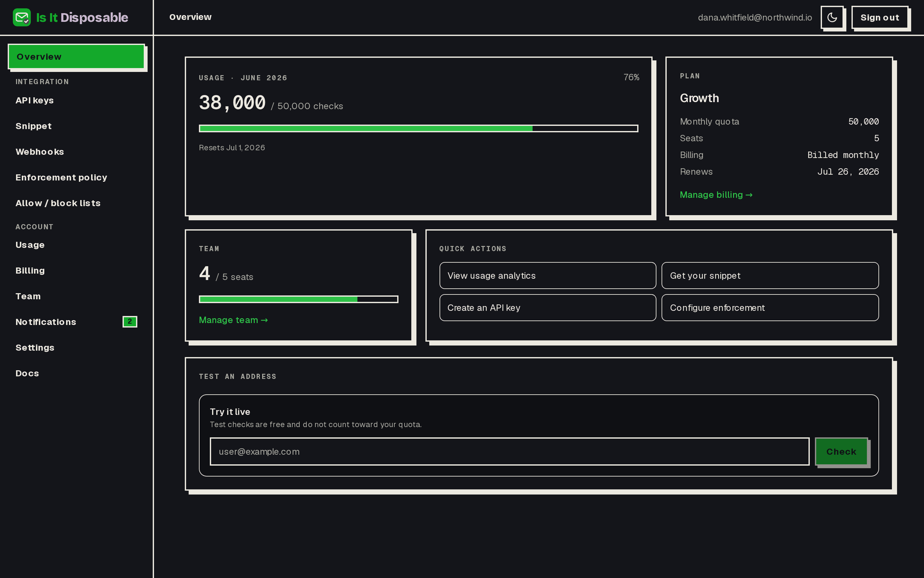Click the QUICK ACTIONS card heading
The width and height of the screenshot is (924, 578).
click(473, 249)
